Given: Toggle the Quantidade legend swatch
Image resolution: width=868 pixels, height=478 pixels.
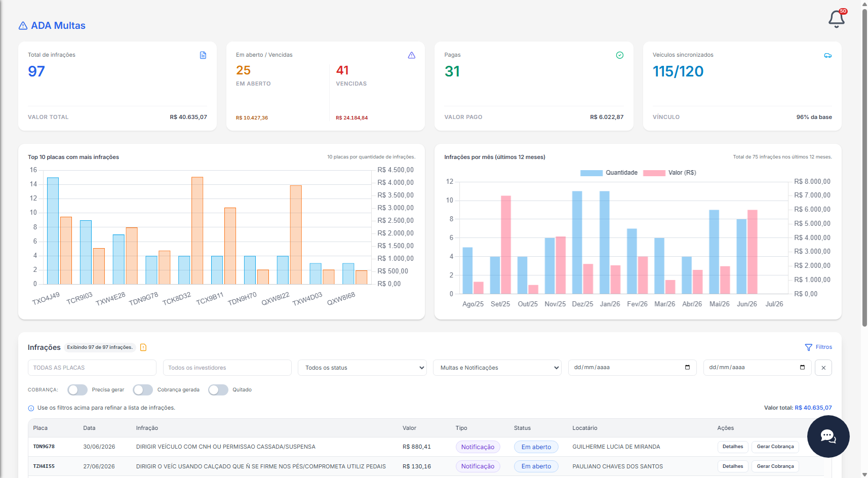Looking at the screenshot, I should (591, 173).
